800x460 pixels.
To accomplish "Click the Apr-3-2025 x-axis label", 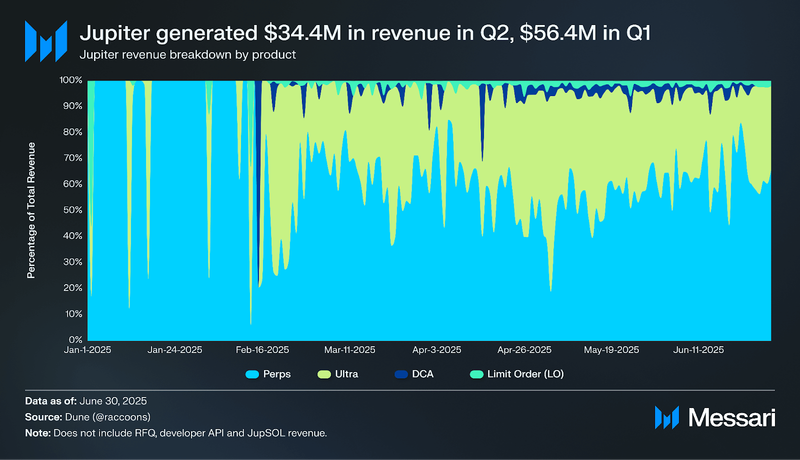I will click(x=437, y=350).
